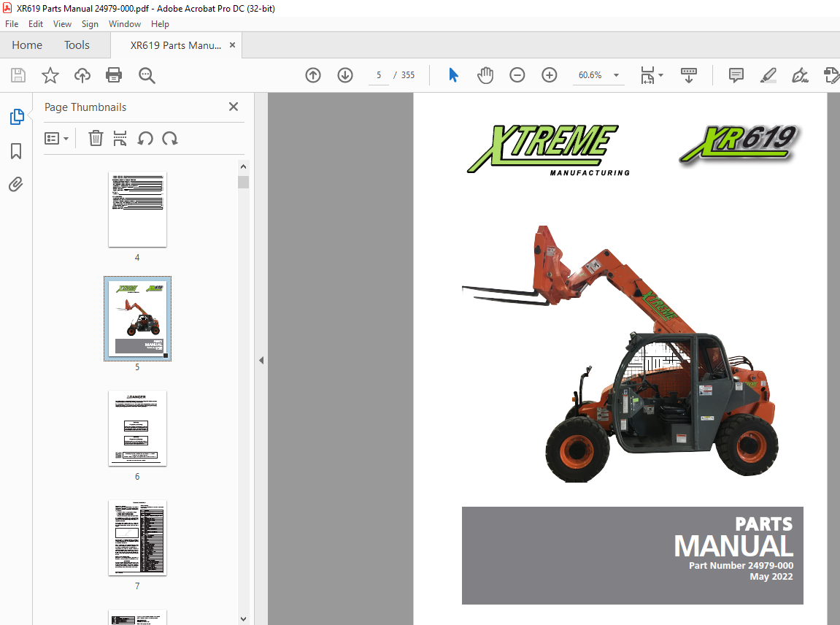Image resolution: width=840 pixels, height=625 pixels.
Task: Expand fit page options arrow
Action: click(660, 75)
